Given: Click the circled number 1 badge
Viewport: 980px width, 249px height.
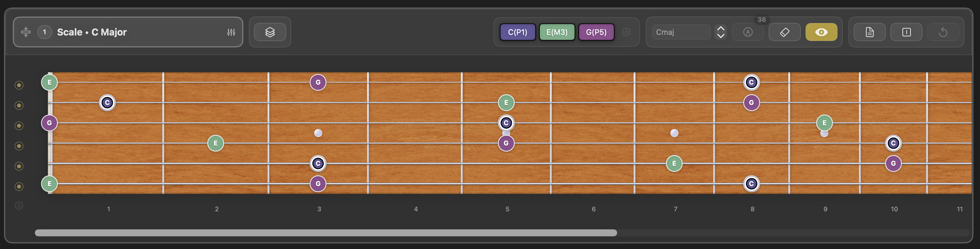Looking at the screenshot, I should [44, 32].
